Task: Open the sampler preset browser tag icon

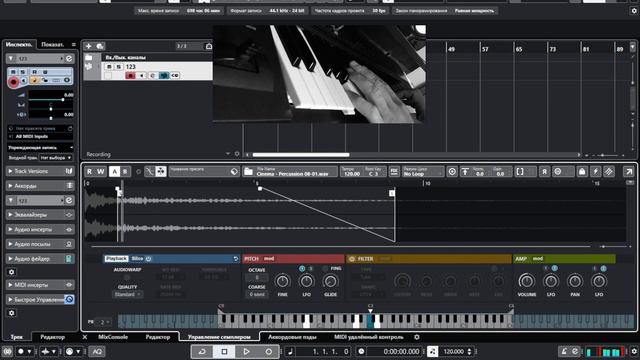Action: click(234, 171)
